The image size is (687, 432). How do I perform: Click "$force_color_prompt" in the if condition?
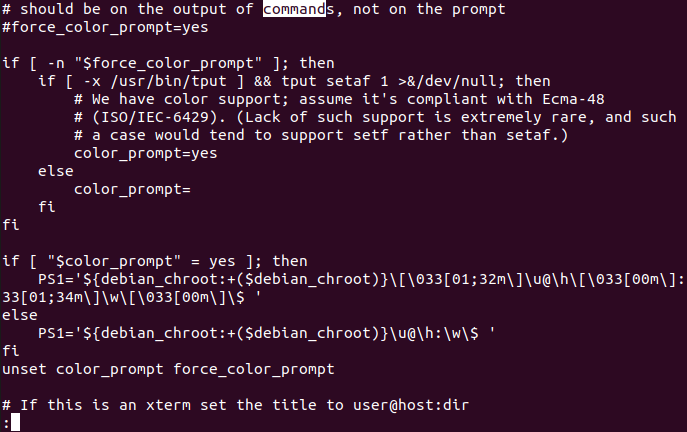click(x=168, y=64)
